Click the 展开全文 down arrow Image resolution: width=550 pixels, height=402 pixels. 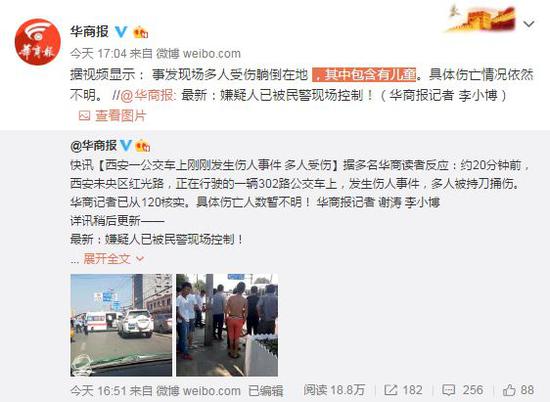[140, 259]
